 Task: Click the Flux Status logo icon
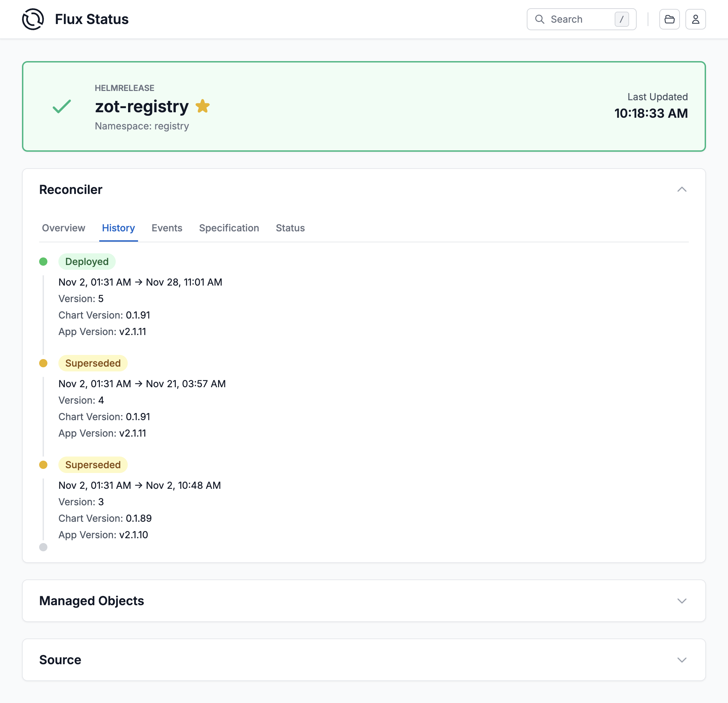coord(33,19)
